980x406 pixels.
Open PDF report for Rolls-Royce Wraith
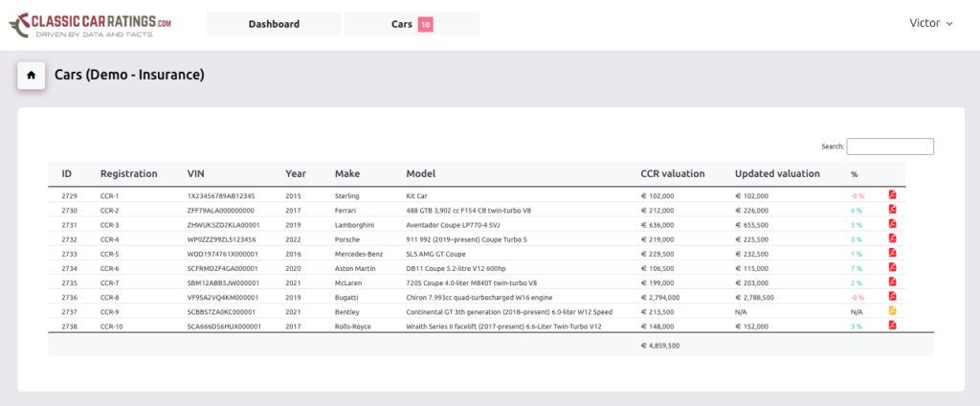[893, 325]
